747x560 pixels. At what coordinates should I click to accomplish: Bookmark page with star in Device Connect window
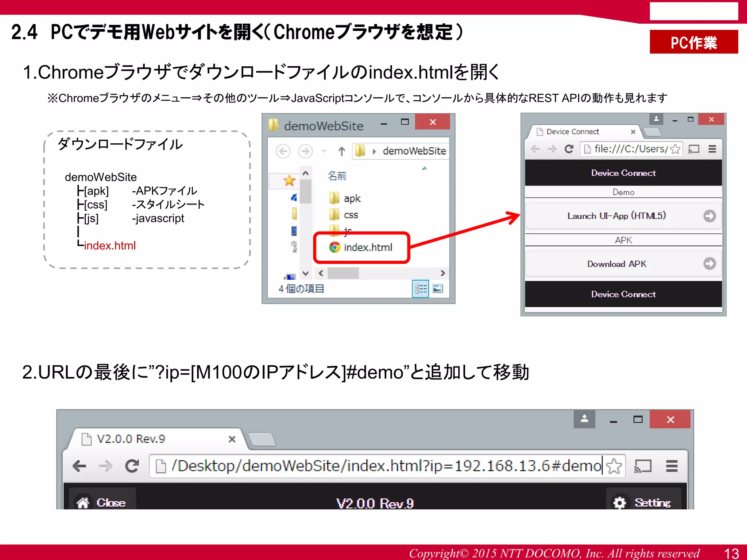(675, 149)
